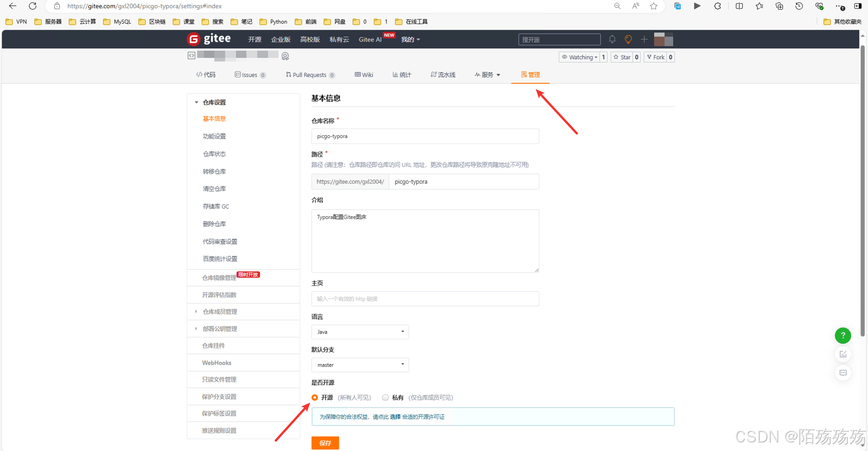Open the Python bookmark folder
This screenshot has height=451, width=868.
tap(274, 22)
